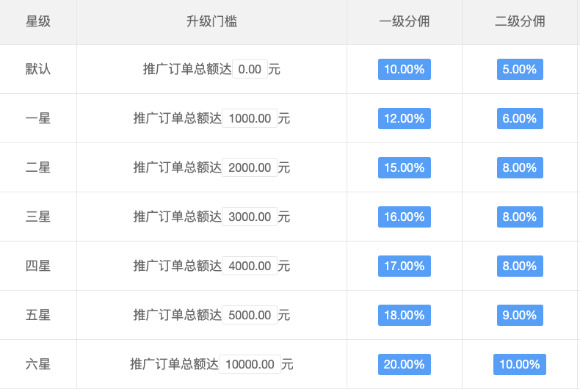Select the 3000.00 threshold input box
This screenshot has width=580, height=392.
250,217
